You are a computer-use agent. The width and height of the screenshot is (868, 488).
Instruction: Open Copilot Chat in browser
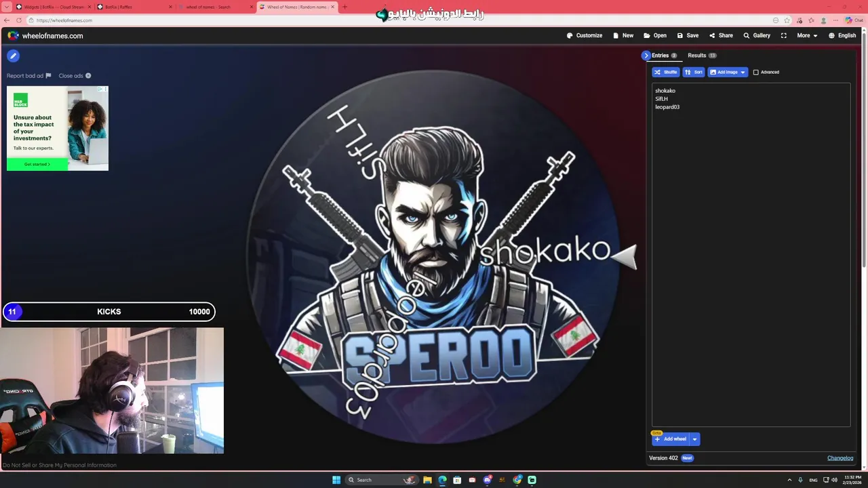click(854, 20)
